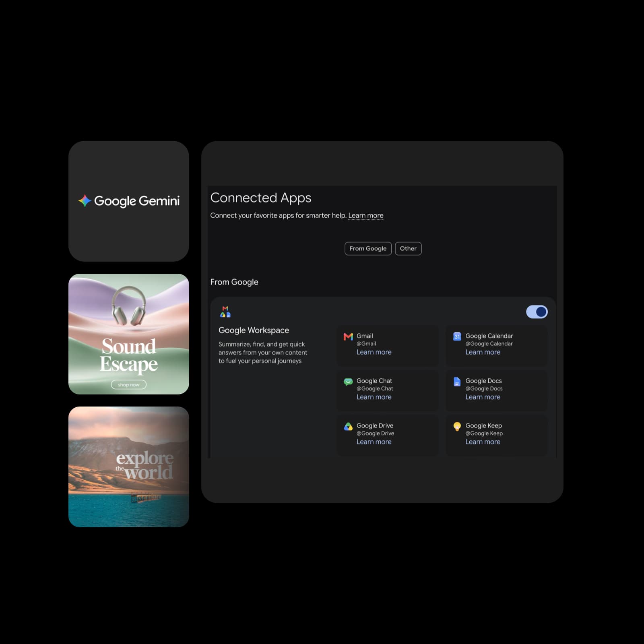The width and height of the screenshot is (644, 644).
Task: Click the Gemini sparkle star logo
Action: (85, 200)
